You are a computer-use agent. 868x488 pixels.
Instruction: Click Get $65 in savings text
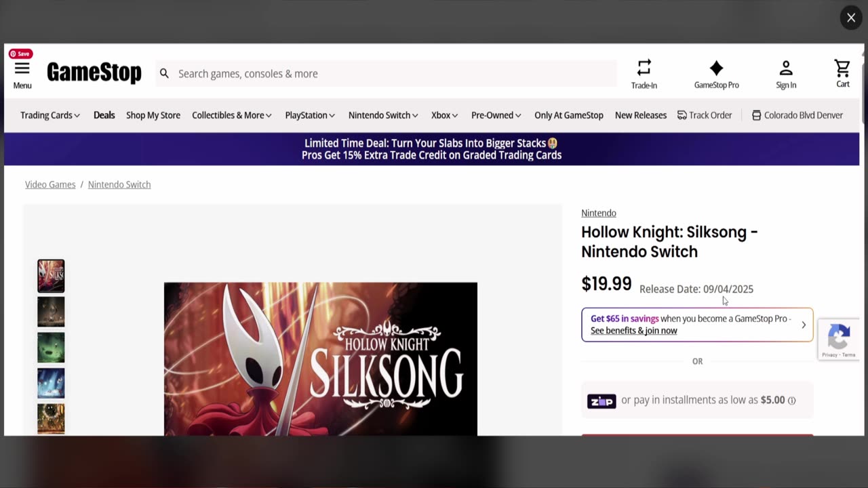tap(625, 319)
